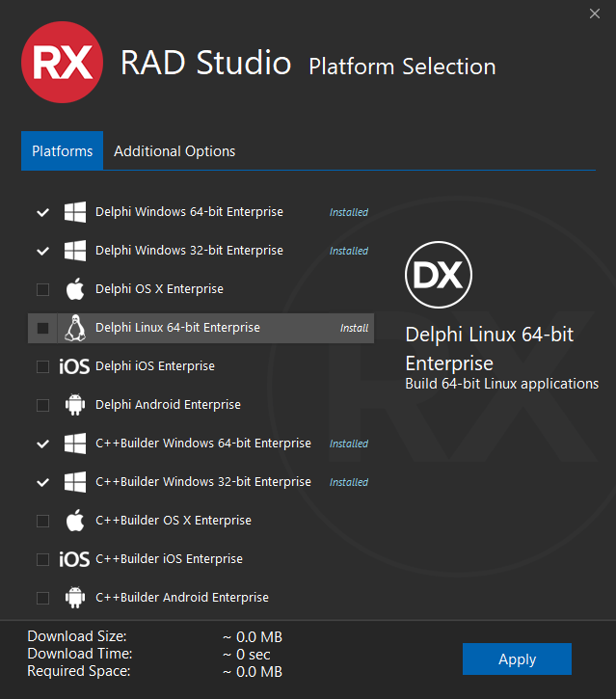The image size is (616, 699).
Task: Select the 'C++Builder Android Enterprise' label
Action: (x=182, y=598)
